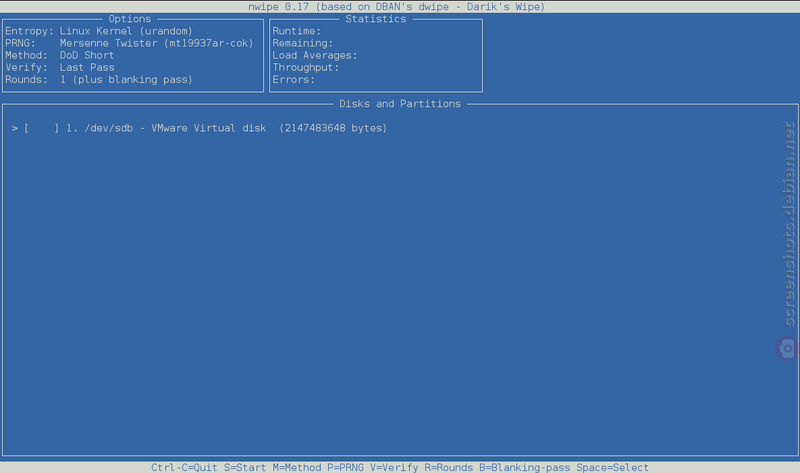Click the Statistics panel heading
Screen dimensions: 800x473
point(376,19)
